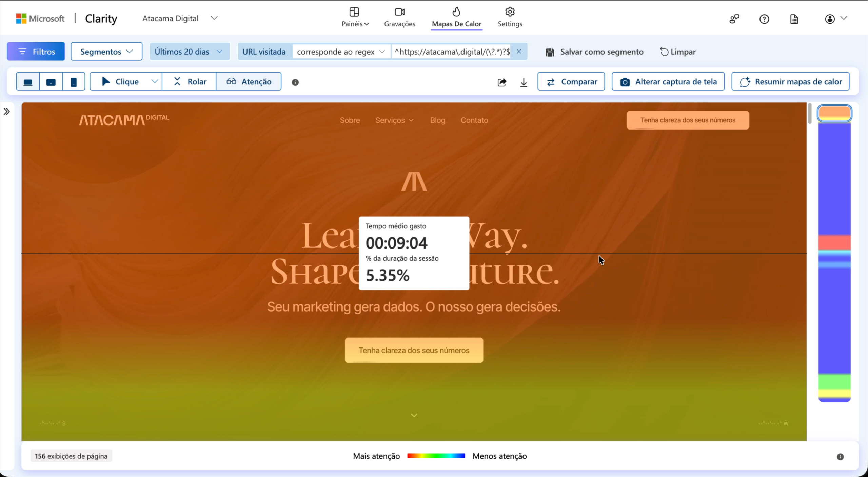Click Blog in the site navigation

(438, 120)
